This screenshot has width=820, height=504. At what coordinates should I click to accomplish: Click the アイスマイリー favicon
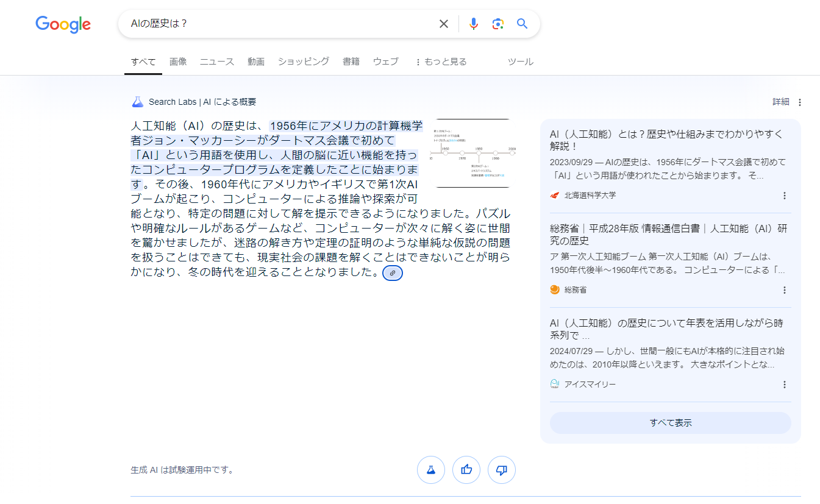point(555,385)
